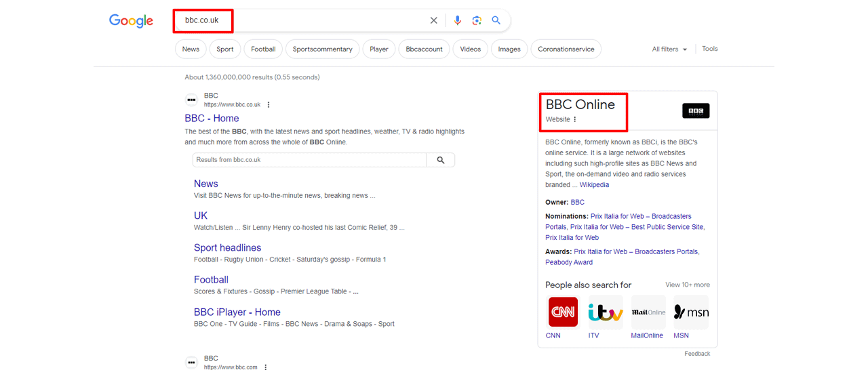Click the ITV text link
The width and height of the screenshot is (868, 370).
coord(593,335)
